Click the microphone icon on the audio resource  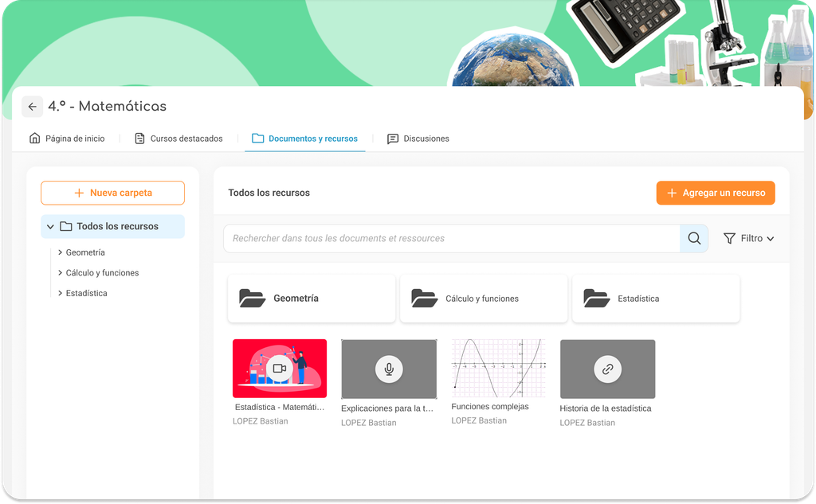(389, 369)
